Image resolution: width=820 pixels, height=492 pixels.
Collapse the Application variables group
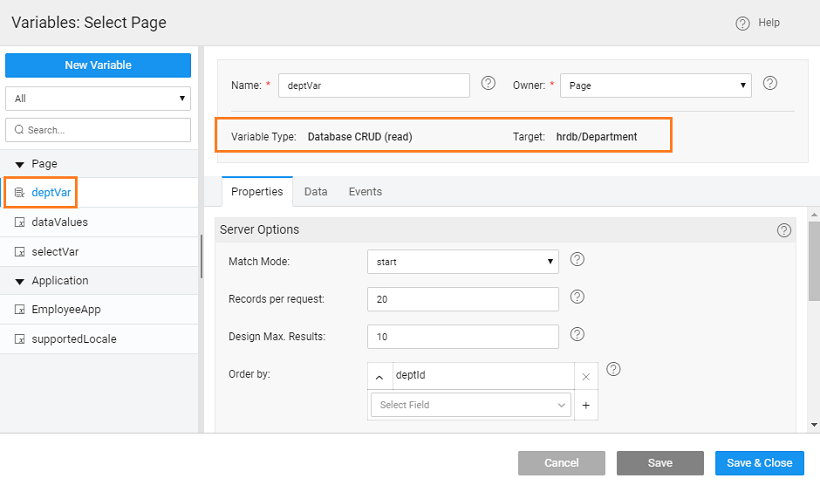coord(21,281)
